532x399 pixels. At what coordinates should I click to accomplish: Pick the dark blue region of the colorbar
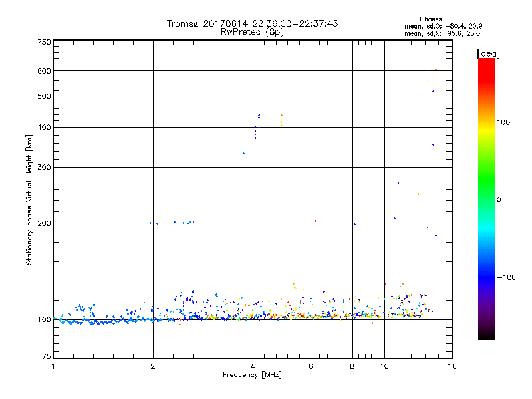pos(486,283)
